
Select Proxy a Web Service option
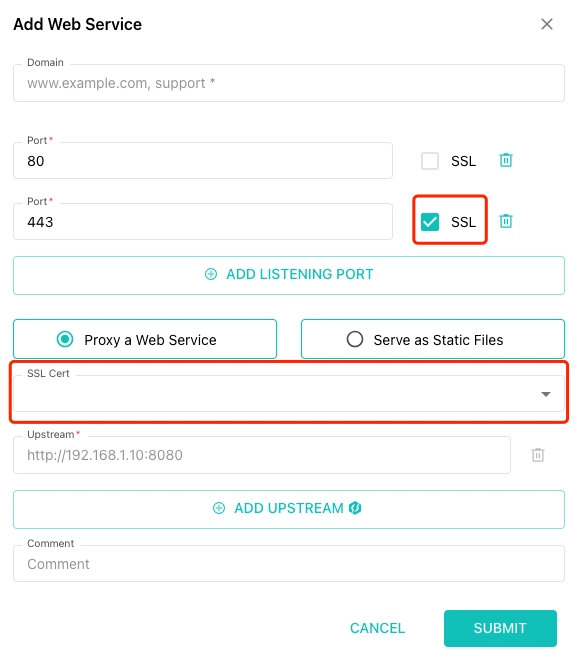pos(145,339)
